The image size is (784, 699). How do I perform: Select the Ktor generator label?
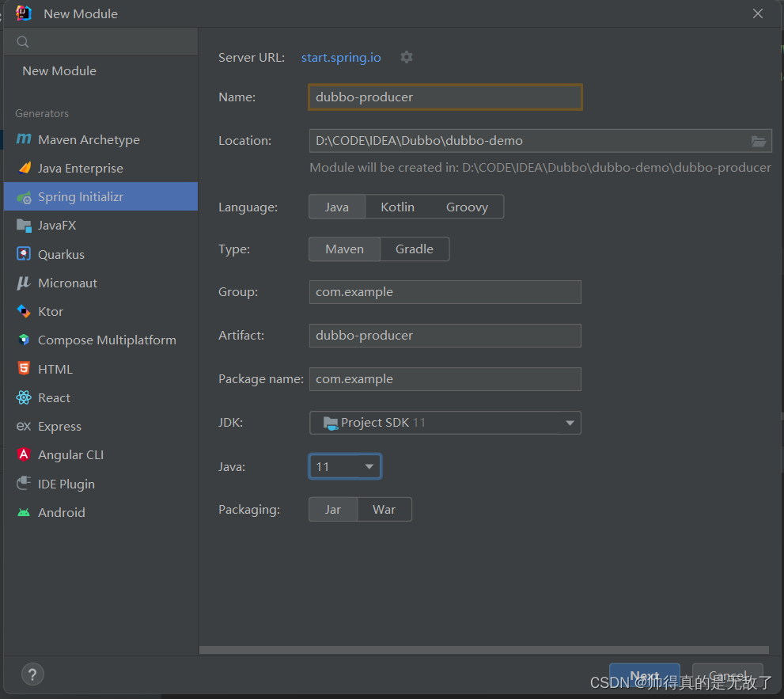click(51, 312)
